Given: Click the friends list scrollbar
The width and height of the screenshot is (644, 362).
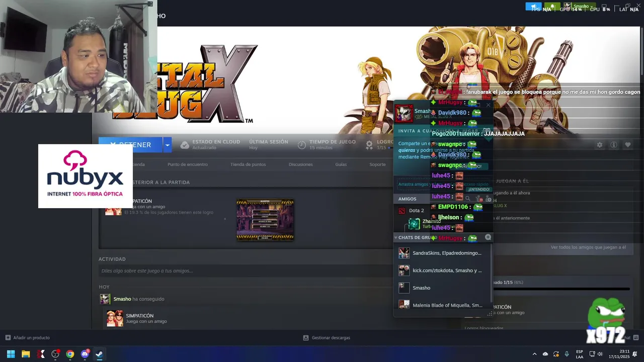Looking at the screenshot, I should pos(491,274).
